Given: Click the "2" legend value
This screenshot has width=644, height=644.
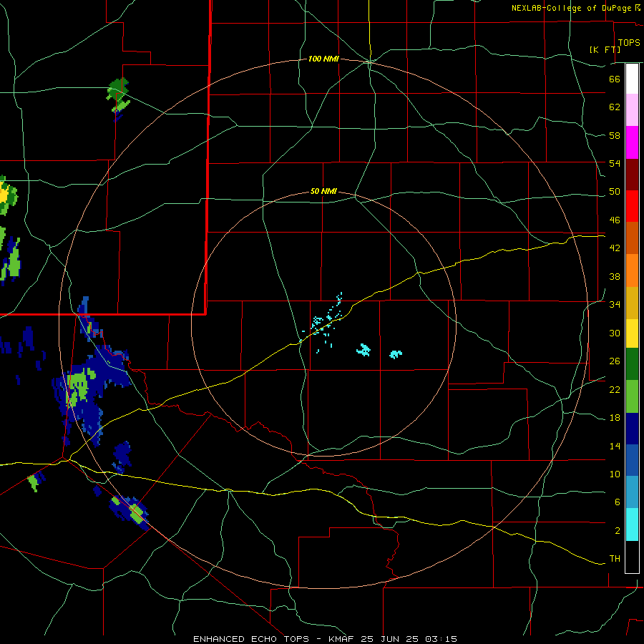Looking at the screenshot, I should pyautogui.click(x=617, y=531).
